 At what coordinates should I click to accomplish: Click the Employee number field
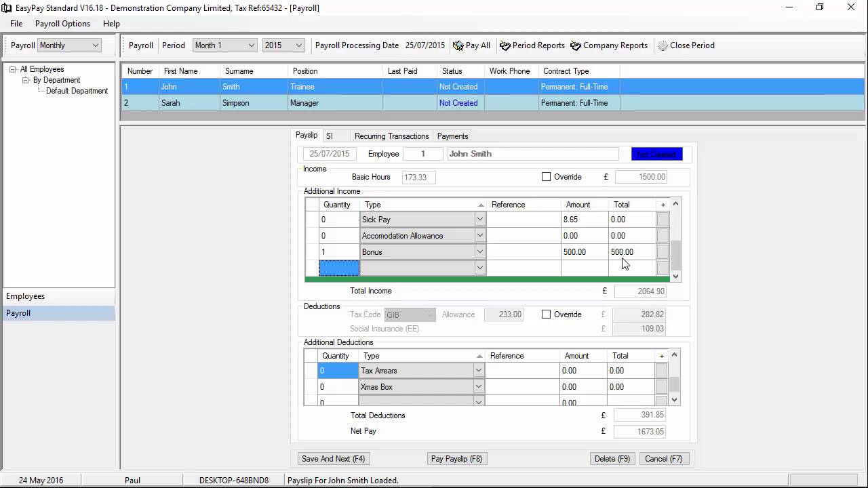[422, 154]
